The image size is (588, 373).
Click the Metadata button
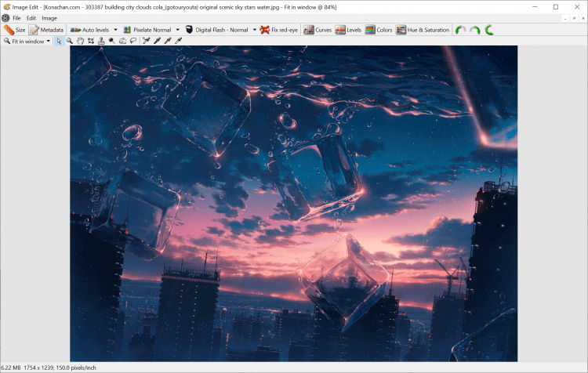coord(46,30)
